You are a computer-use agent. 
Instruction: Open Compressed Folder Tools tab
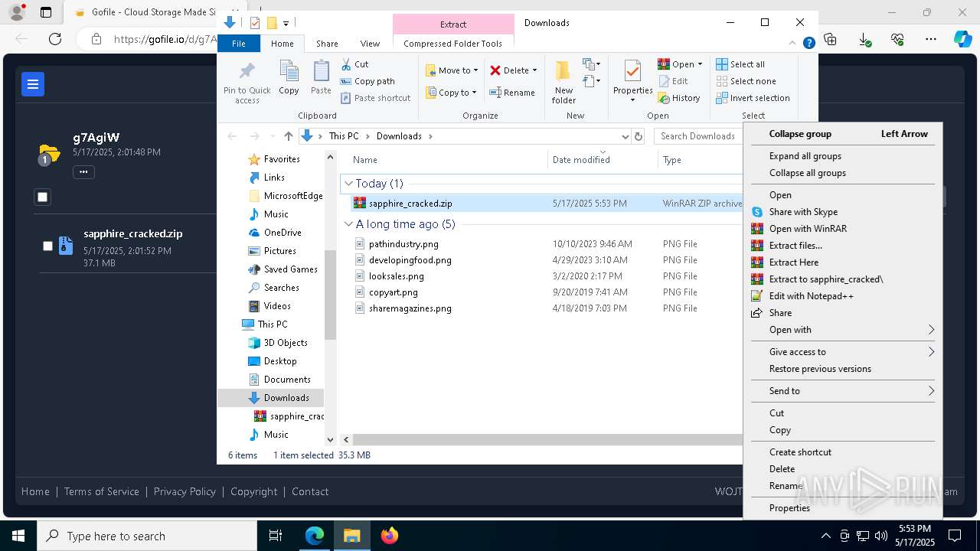tap(452, 44)
